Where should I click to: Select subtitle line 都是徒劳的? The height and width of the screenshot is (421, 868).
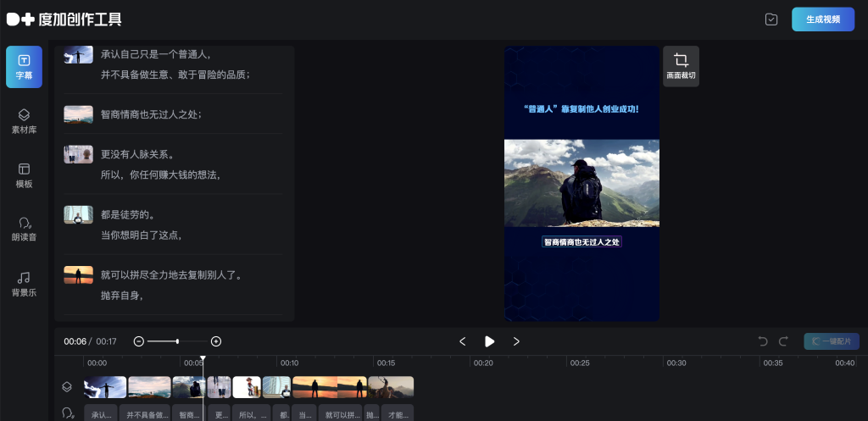[128, 214]
